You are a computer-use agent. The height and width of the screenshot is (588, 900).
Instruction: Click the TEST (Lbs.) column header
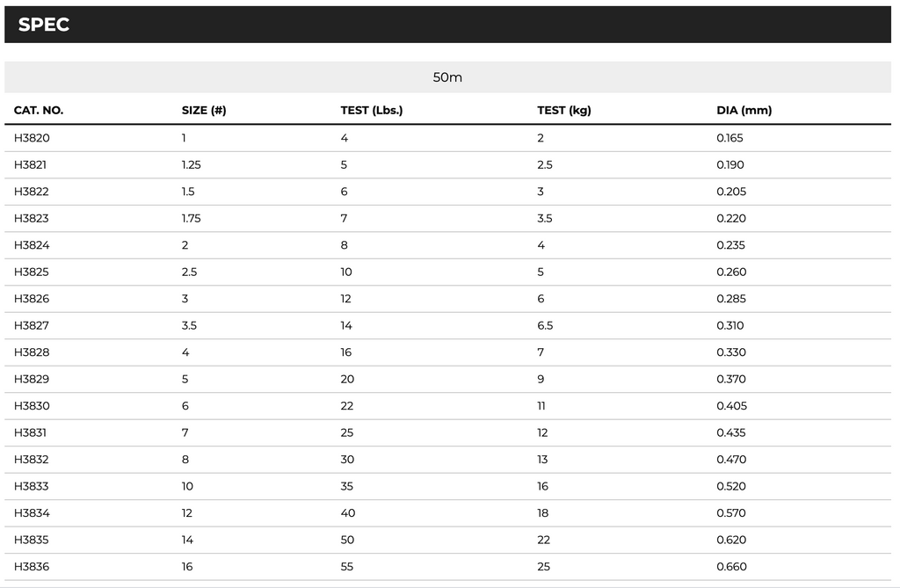click(371, 111)
